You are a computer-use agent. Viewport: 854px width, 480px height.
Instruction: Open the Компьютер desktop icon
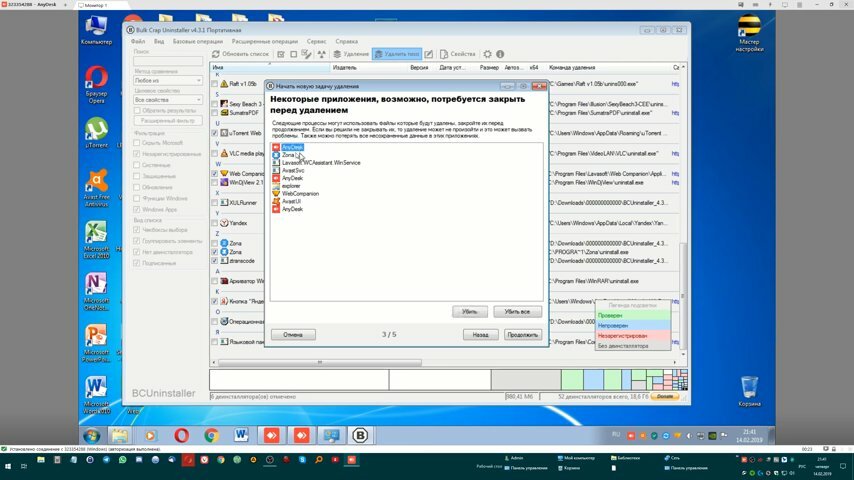[96, 30]
